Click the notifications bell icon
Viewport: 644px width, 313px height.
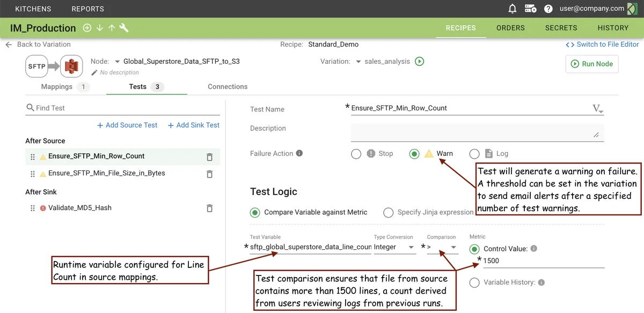tap(513, 9)
